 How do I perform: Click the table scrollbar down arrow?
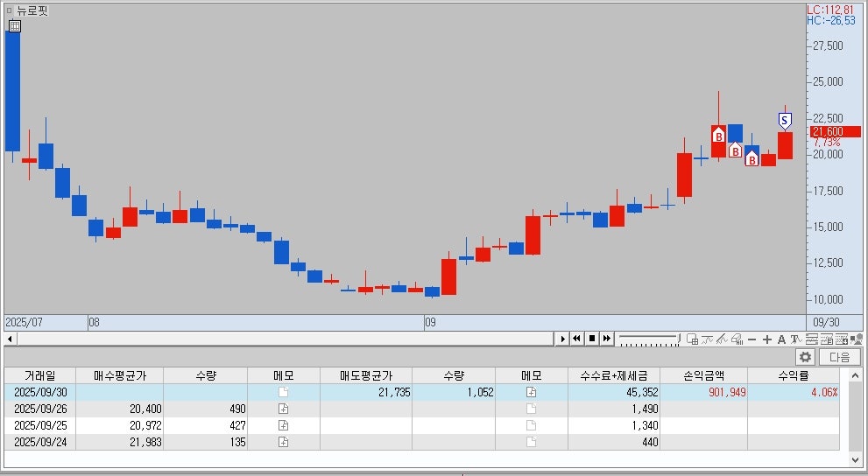(x=856, y=458)
